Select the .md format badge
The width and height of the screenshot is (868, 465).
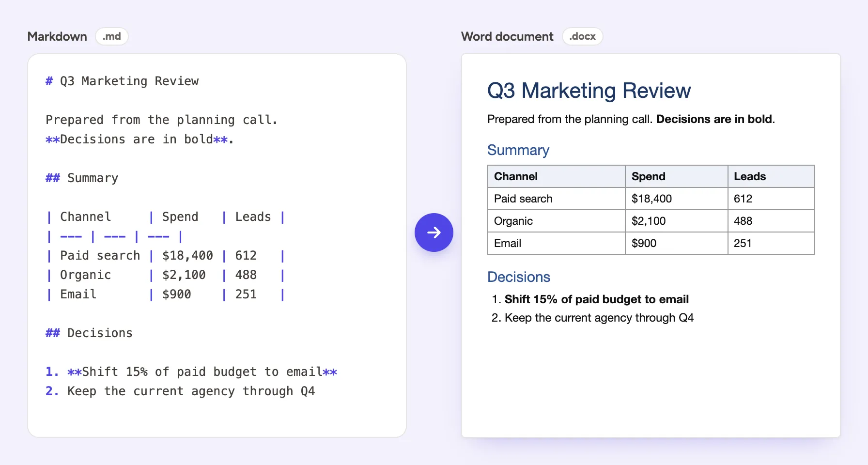112,36
